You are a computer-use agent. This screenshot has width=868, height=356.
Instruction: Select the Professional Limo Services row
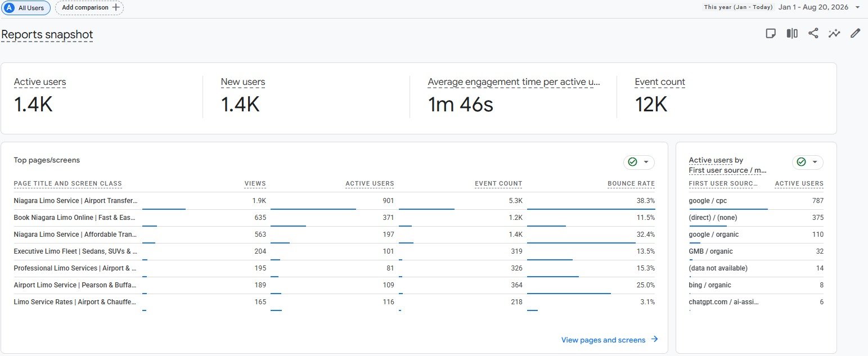click(x=334, y=268)
